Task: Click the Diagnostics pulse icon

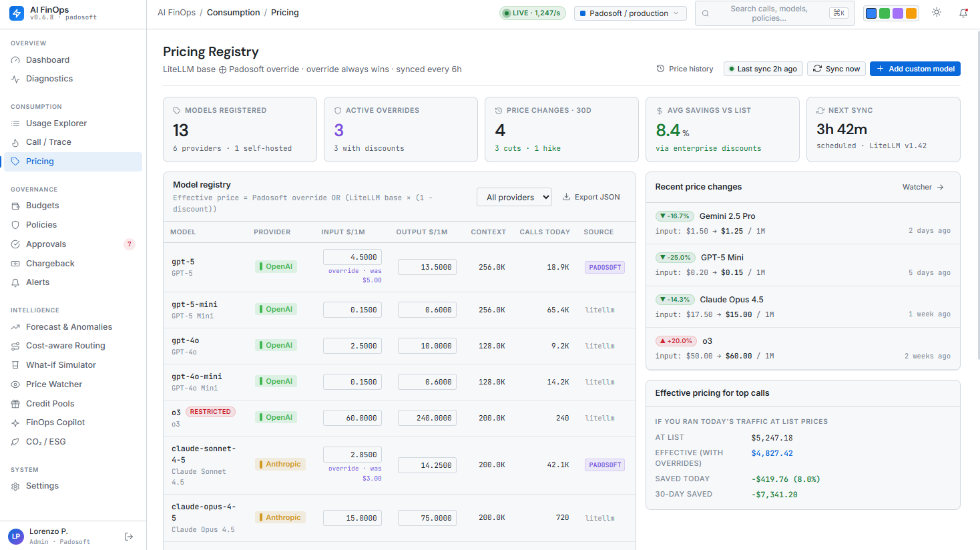Action: click(x=15, y=79)
